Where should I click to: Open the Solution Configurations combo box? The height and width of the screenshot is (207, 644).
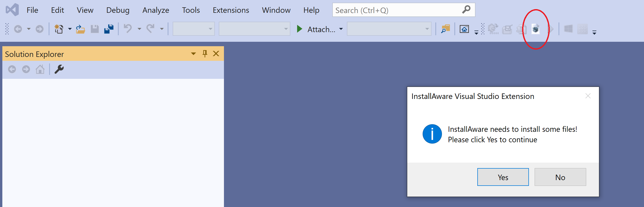click(x=194, y=29)
